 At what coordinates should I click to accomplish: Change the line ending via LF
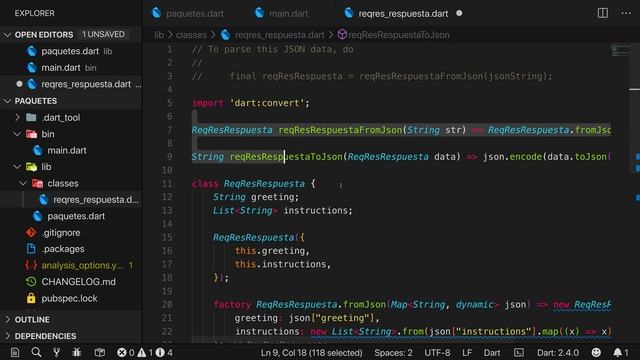pos(467,352)
